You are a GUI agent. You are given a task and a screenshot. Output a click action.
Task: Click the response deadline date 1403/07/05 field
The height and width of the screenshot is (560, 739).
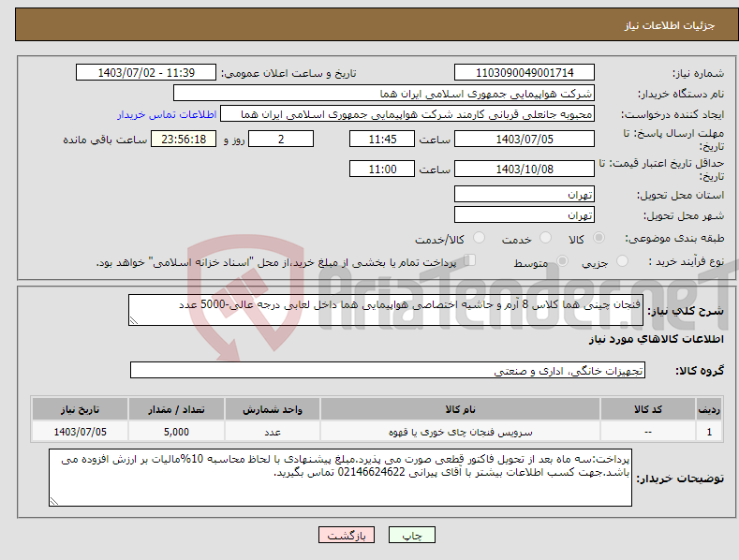point(525,139)
